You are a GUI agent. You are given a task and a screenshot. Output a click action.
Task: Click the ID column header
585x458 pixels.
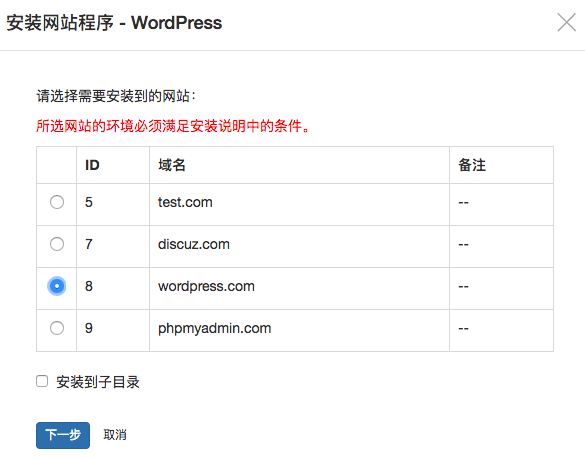[x=113, y=165]
